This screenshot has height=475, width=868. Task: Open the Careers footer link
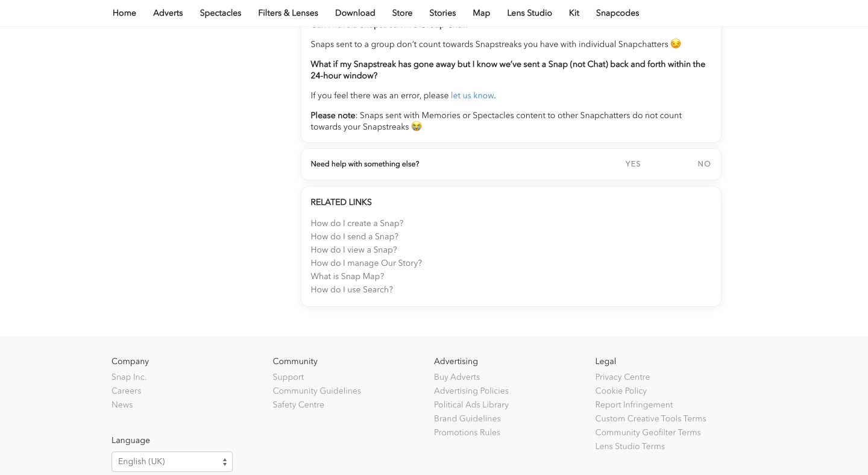point(126,391)
